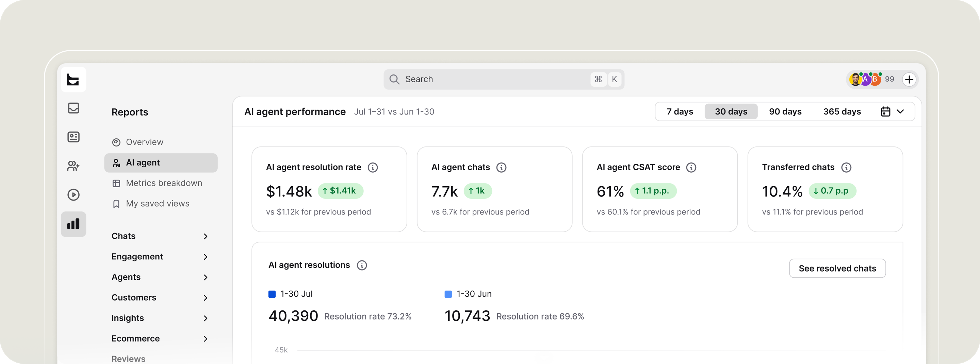The width and height of the screenshot is (980, 364).
Task: Open the inbox icon in sidebar
Action: [73, 108]
